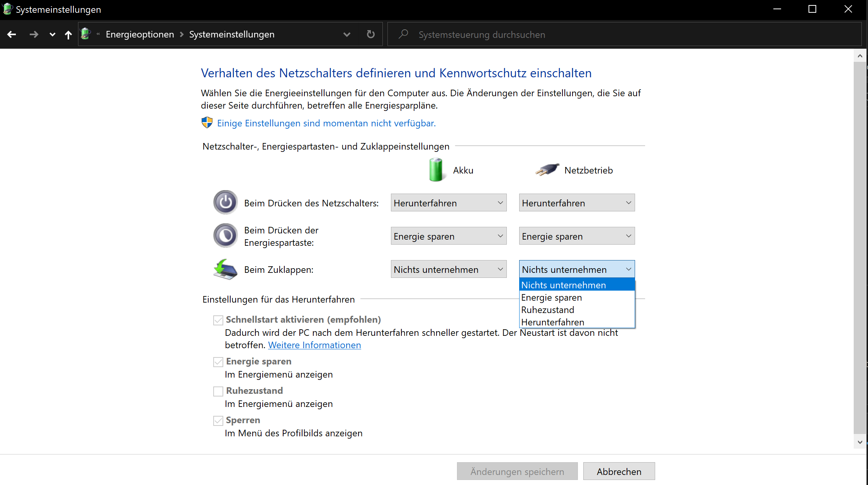This screenshot has width=868, height=485.
Task: Open Netzschalter dropdown under Akku
Action: [x=448, y=203]
